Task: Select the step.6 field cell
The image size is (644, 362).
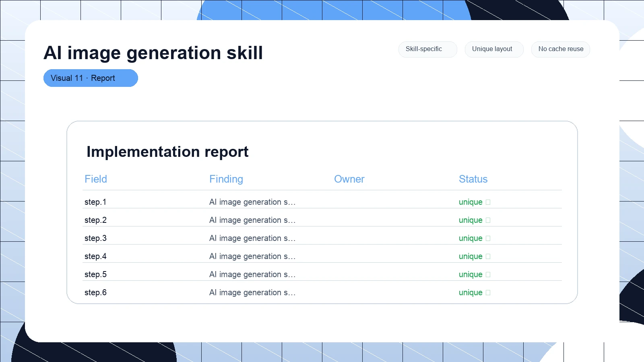Action: tap(95, 292)
